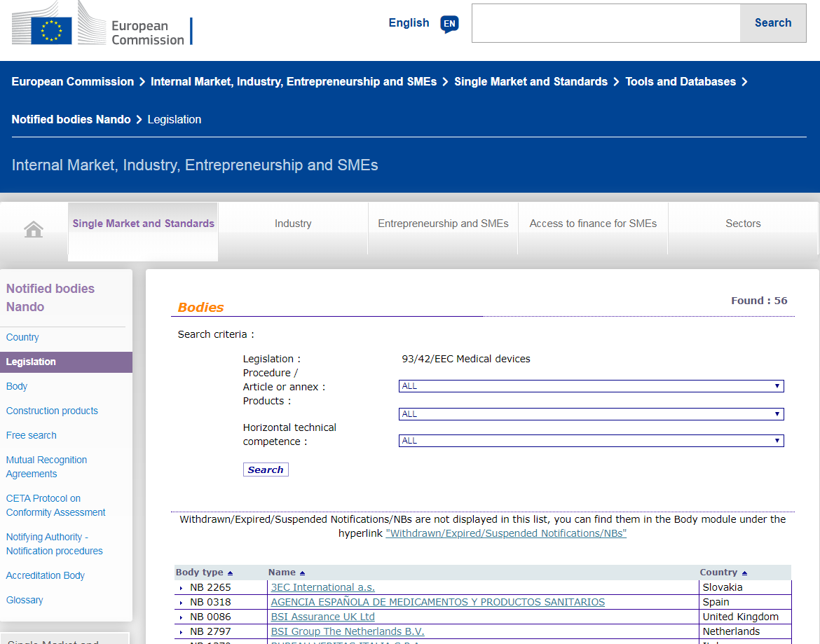820x644 pixels.
Task: Click the EN language speech bubble icon
Action: pos(449,24)
